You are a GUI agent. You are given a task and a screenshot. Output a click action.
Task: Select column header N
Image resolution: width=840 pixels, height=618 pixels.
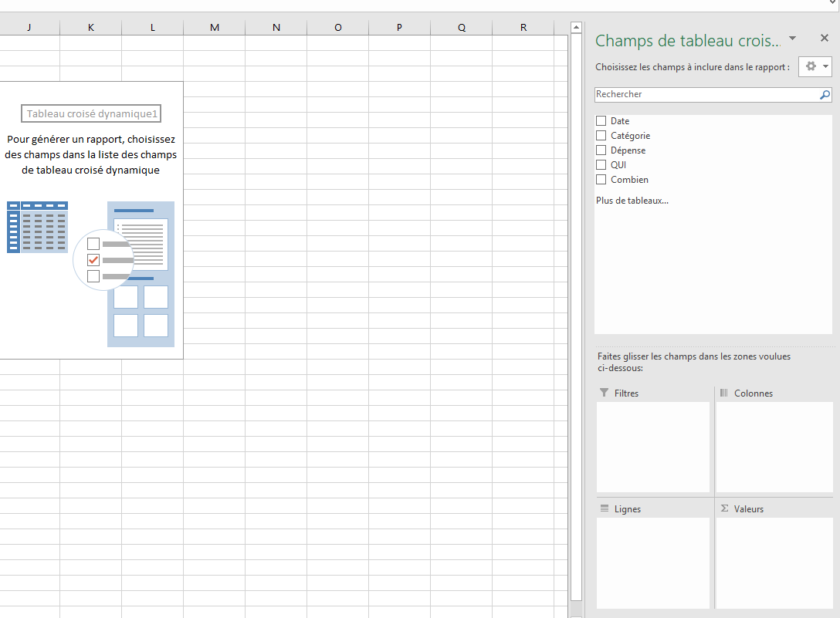coord(276,26)
